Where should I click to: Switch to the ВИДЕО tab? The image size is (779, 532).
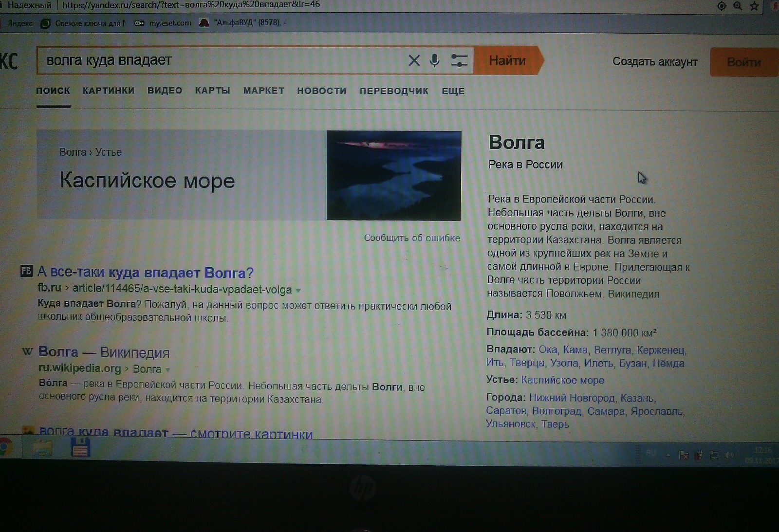coord(165,91)
